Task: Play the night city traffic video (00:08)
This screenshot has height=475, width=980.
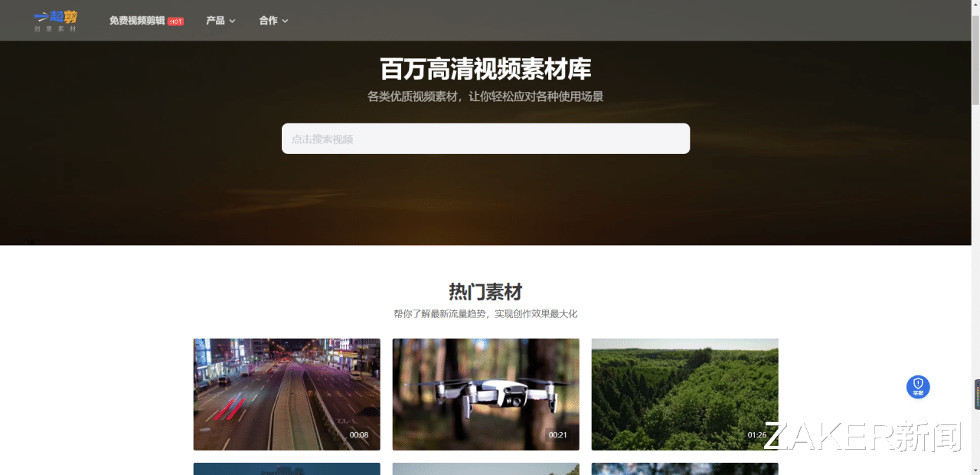Action: coord(286,394)
